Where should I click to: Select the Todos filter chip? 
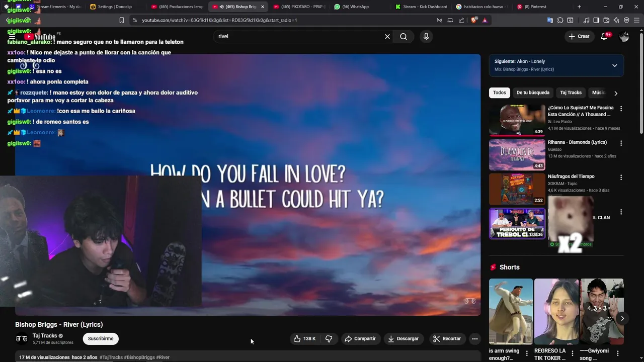coord(500,93)
